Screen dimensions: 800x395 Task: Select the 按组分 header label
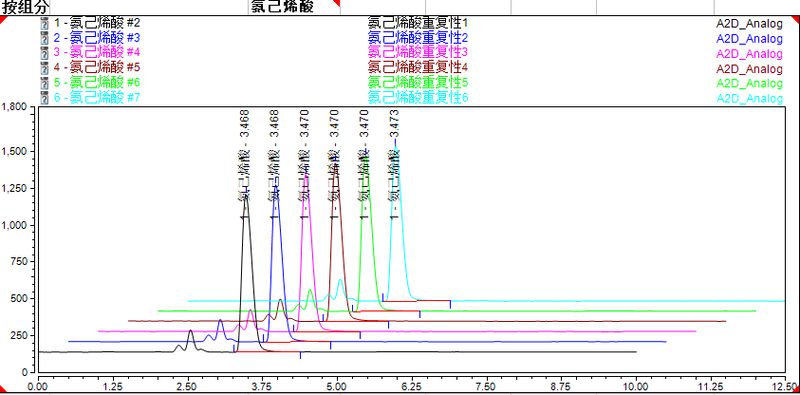[25, 6]
